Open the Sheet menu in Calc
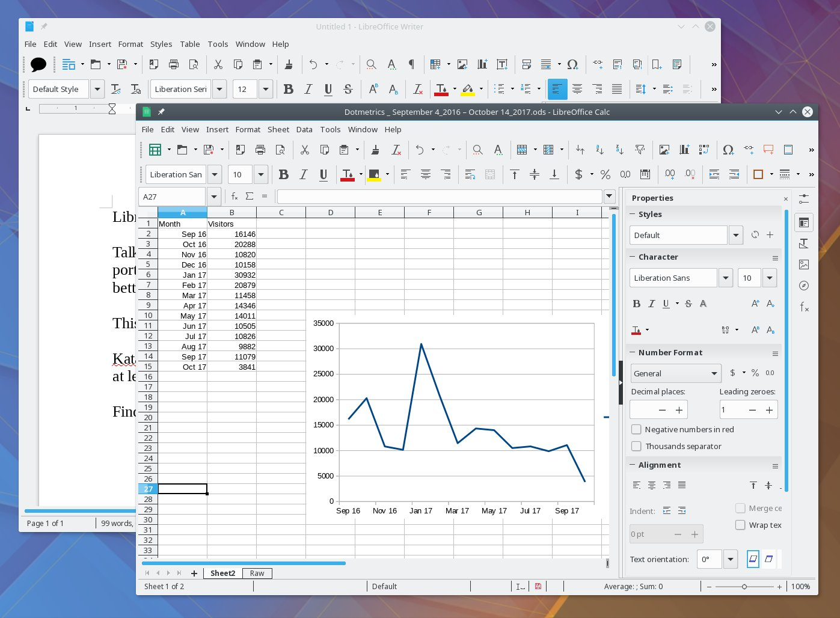This screenshot has height=618, width=840. 278,129
